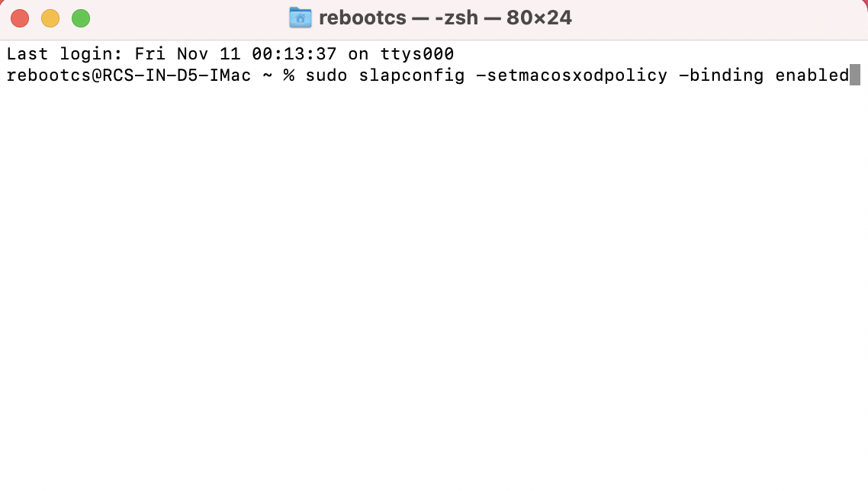Click the 'rebootcs@RCS-IN-D5-IMac' prompt hostname

coord(129,75)
